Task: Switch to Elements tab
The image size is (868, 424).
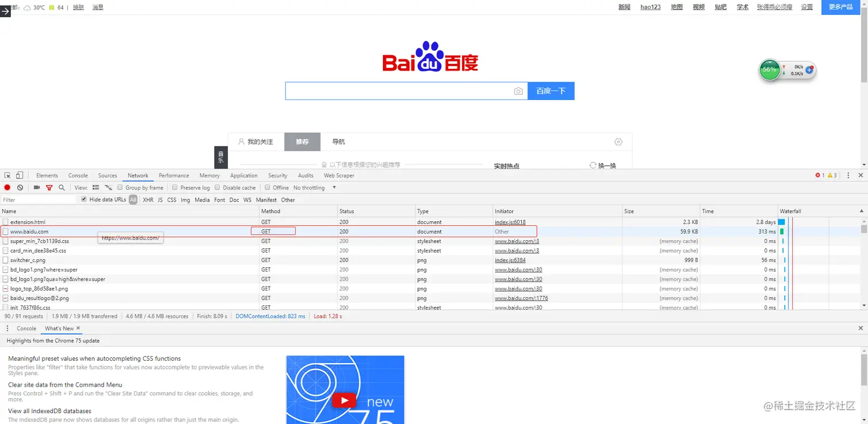Action: point(47,175)
